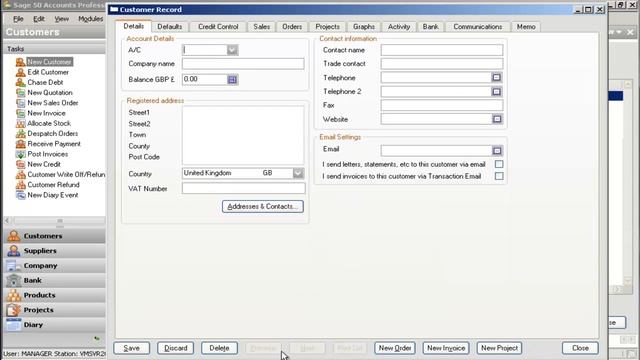Switch to the Activity tab
640x360 pixels.
[399, 27]
